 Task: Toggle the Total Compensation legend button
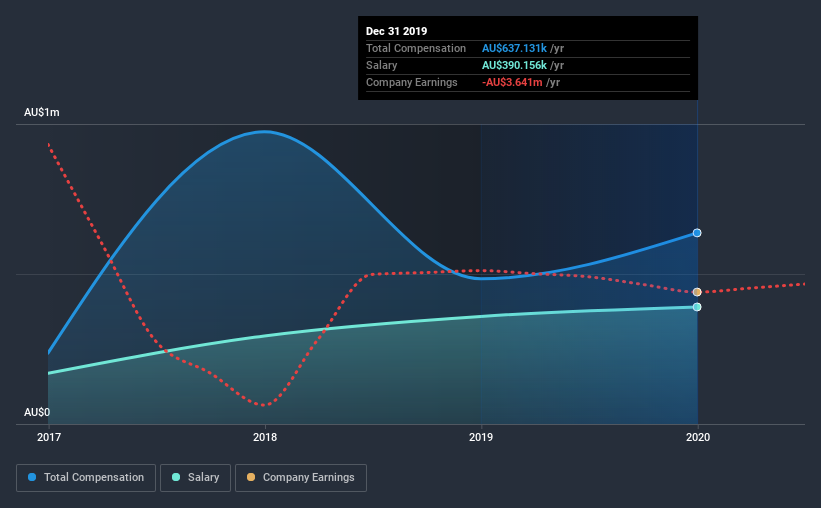point(86,478)
